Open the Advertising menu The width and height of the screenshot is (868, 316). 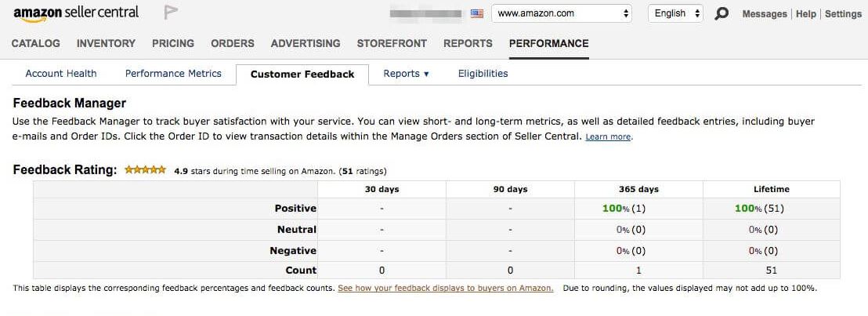(306, 43)
